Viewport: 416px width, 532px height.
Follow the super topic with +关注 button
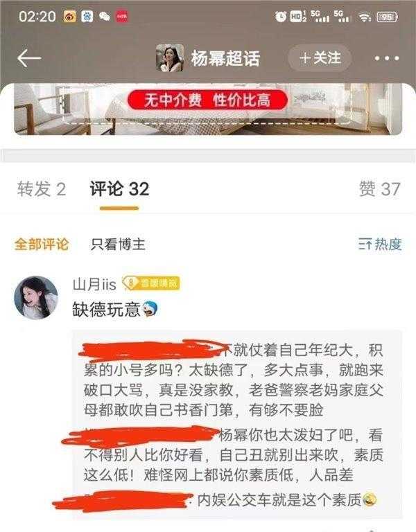coord(319,58)
